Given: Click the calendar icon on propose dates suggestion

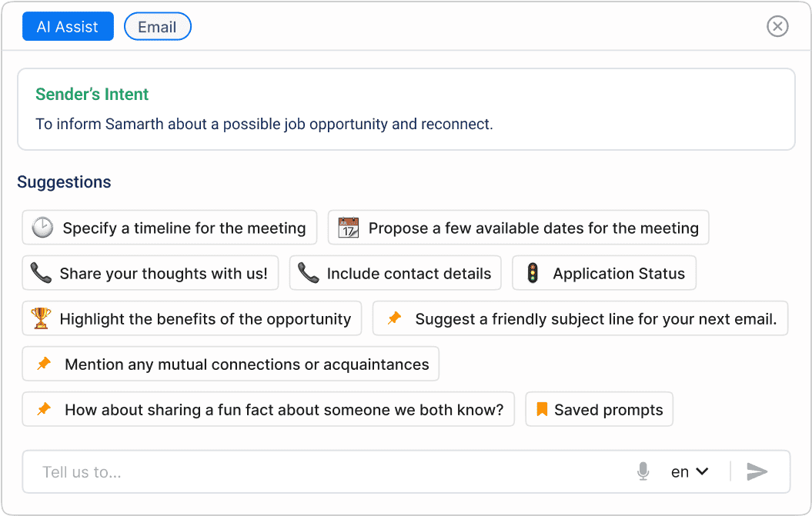Looking at the screenshot, I should tap(348, 228).
